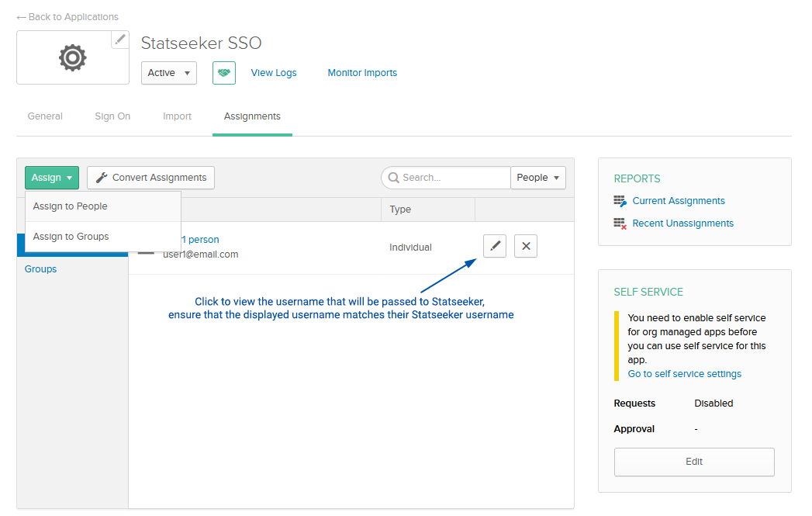The height and width of the screenshot is (516, 812).
Task: Click the edit logo pencil icon
Action: click(120, 40)
